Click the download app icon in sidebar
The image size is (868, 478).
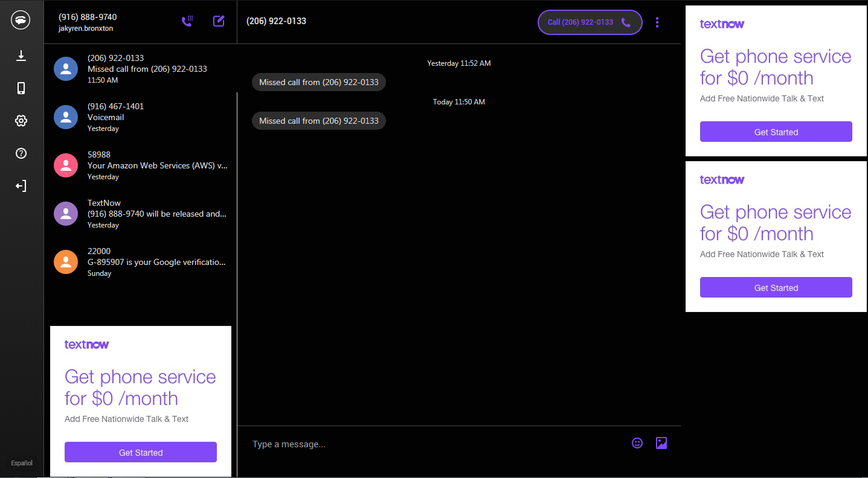pyautogui.click(x=21, y=56)
